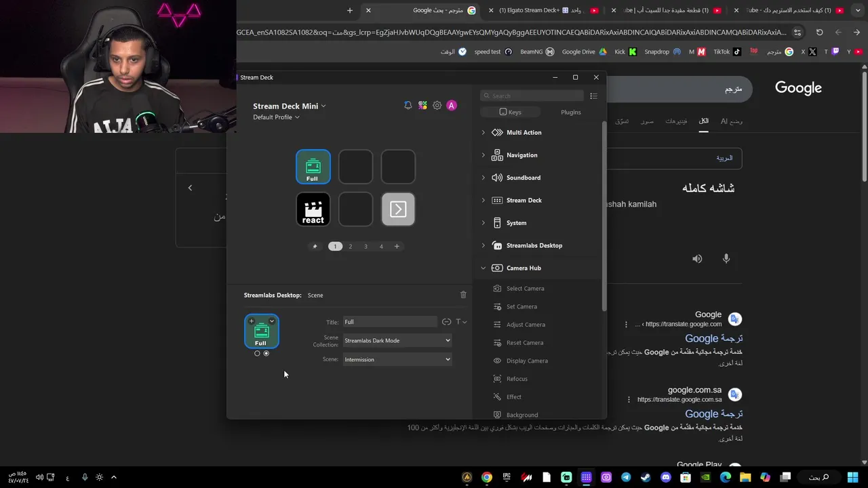This screenshot has height=488, width=868.
Task: Open the Stream Deck Mini device dropdown
Action: click(x=290, y=106)
